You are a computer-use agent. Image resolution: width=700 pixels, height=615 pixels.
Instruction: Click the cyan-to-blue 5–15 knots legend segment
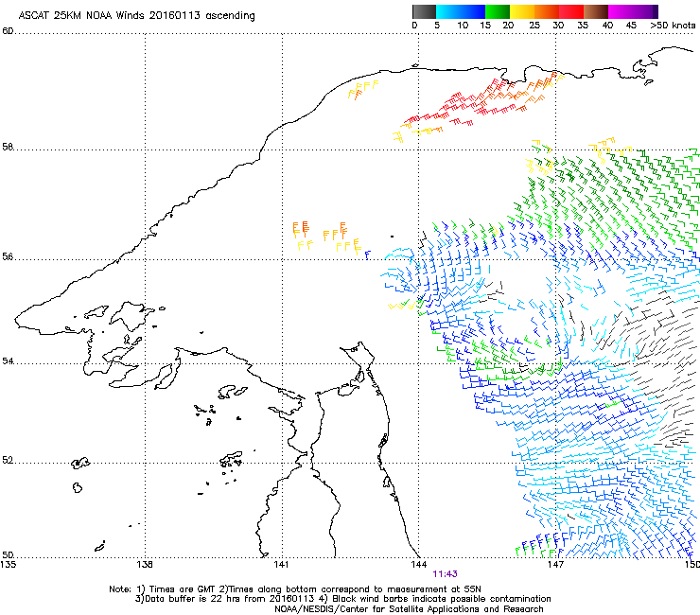pos(461,11)
